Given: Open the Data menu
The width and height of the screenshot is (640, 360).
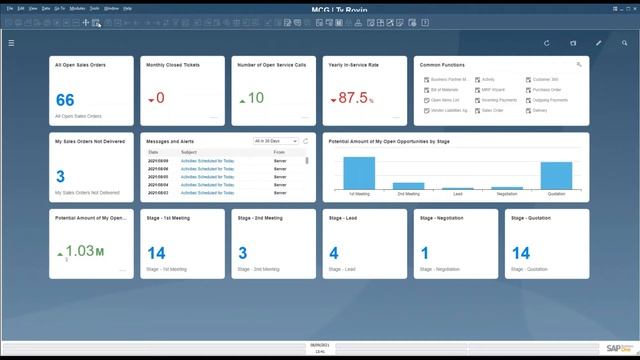Looking at the screenshot, I should (46, 8).
